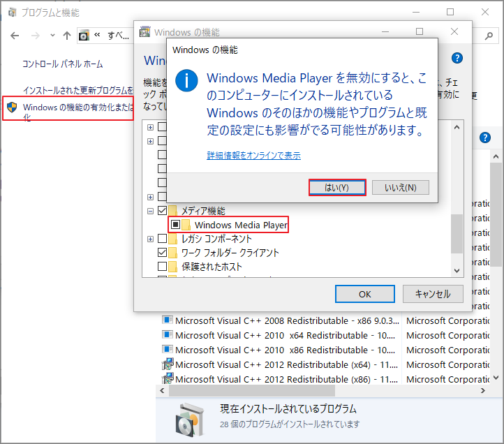504x444 pixels.
Task: Click the address bar control panel icon
Action: click(84, 36)
